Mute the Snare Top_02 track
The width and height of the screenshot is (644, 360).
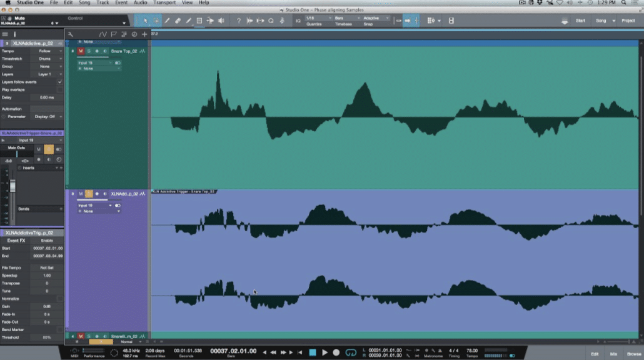pyautogui.click(x=81, y=51)
